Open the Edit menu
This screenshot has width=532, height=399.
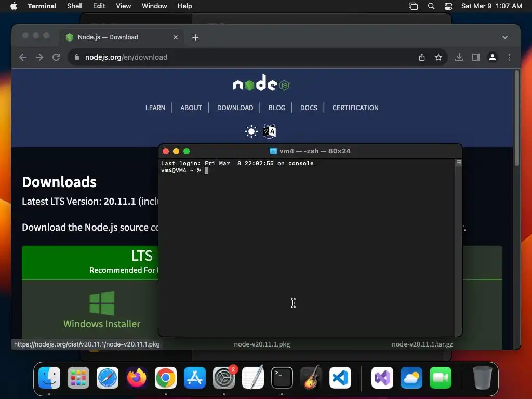coord(99,6)
